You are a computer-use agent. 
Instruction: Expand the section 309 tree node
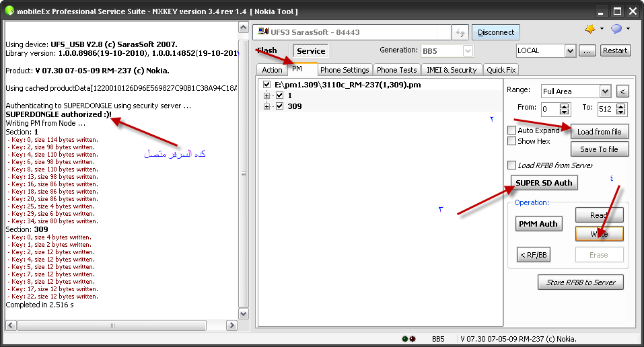266,106
